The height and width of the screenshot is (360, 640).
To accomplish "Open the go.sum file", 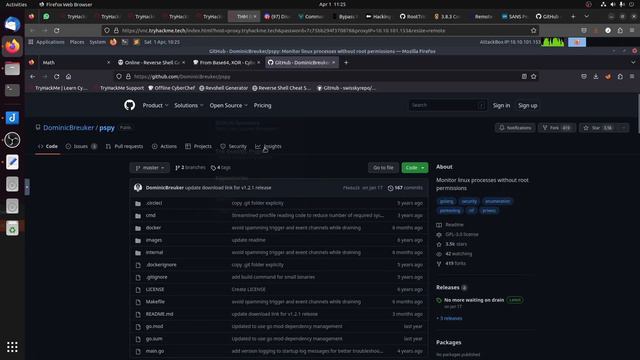I will (154, 338).
